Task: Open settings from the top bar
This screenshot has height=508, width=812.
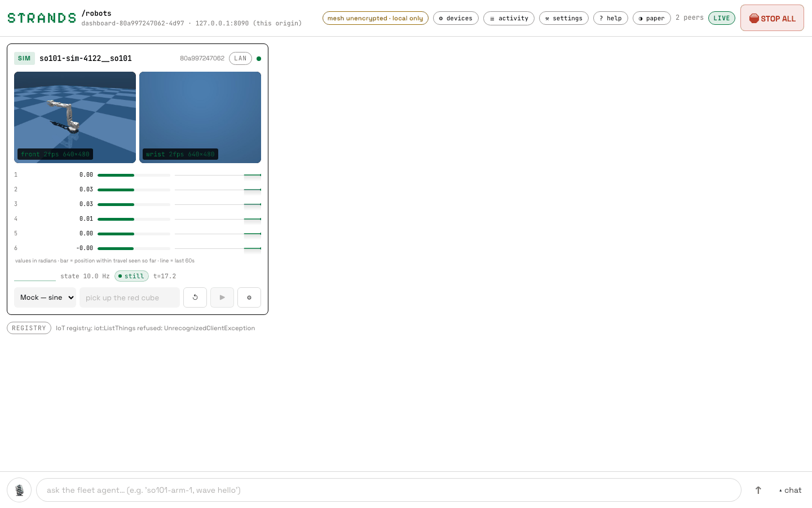Action: (564, 18)
